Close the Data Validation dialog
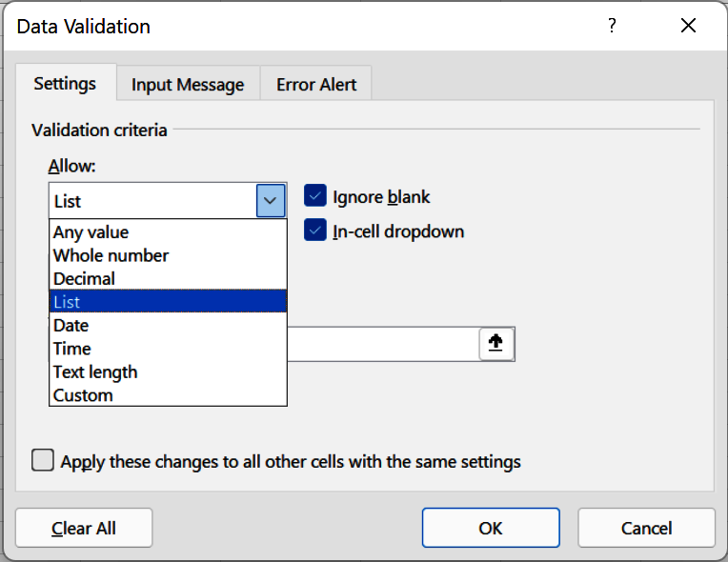The width and height of the screenshot is (728, 562). point(688,27)
